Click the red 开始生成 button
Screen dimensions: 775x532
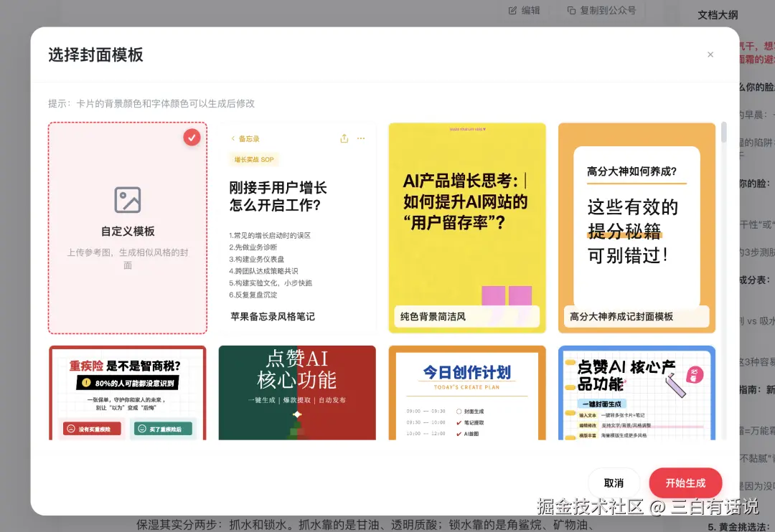[x=685, y=483]
